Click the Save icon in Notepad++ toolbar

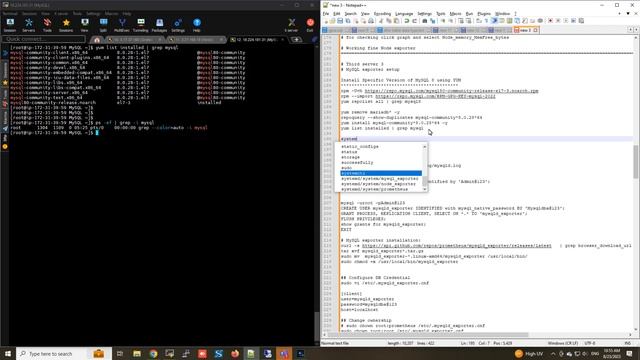(340, 21)
